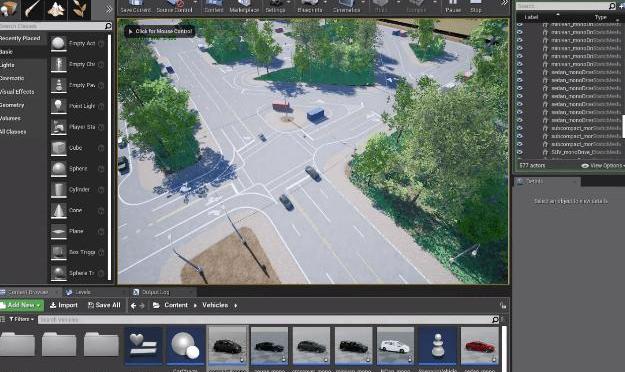Toggle the sources panel icon beside Filters
Screen dimensions: 625x372
(2, 319)
